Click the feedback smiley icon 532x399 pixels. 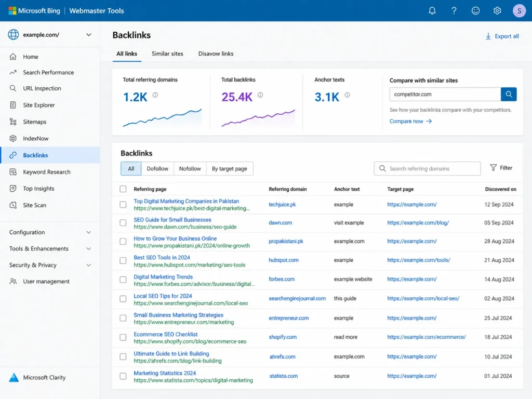coord(475,10)
